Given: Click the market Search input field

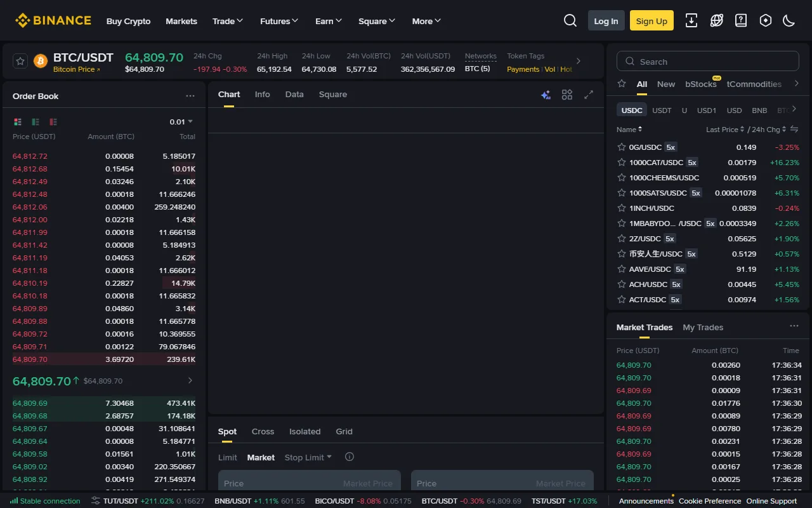Looking at the screenshot, I should (708, 62).
